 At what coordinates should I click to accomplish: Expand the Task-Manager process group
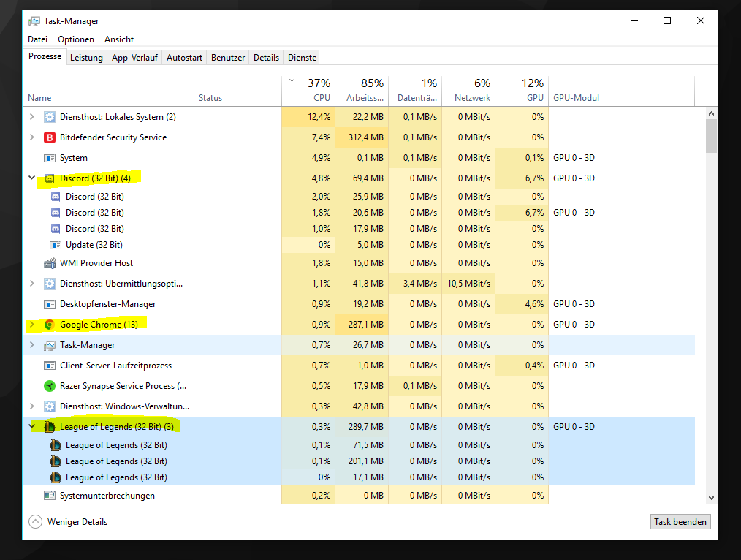tap(31, 345)
